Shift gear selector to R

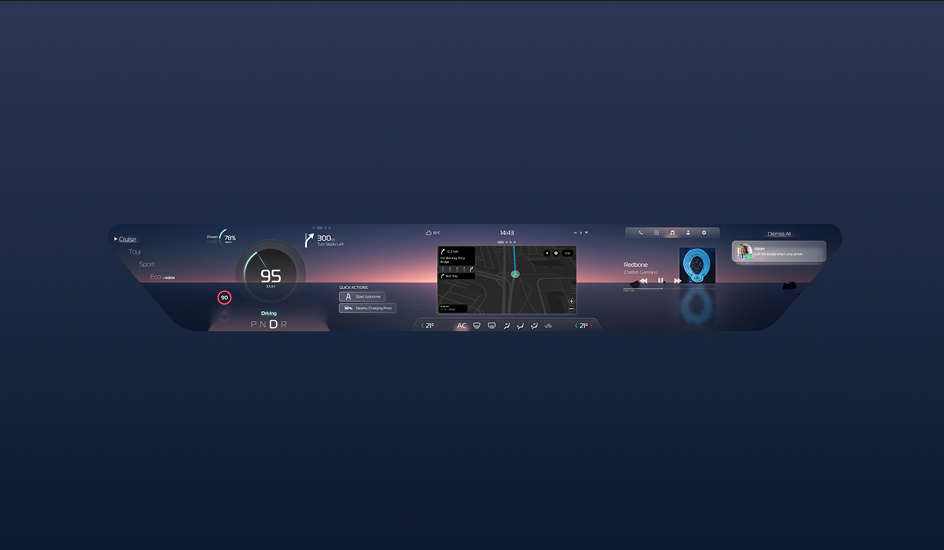tap(284, 324)
